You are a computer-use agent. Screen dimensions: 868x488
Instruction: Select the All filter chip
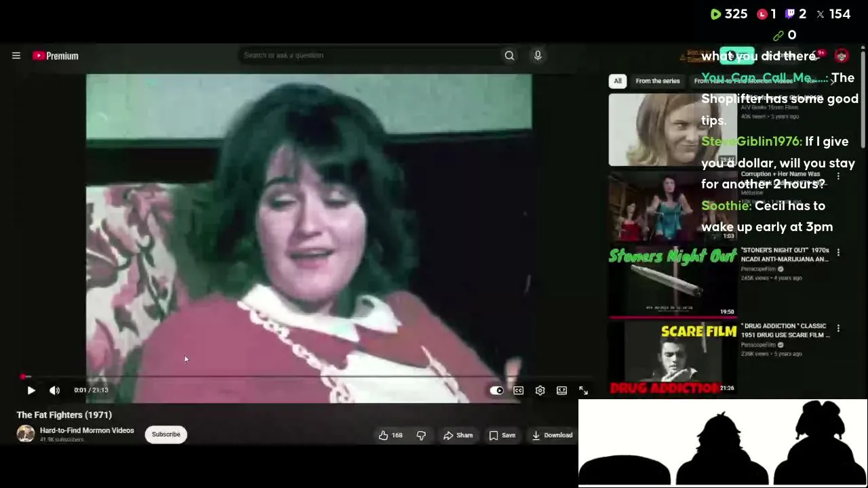click(618, 81)
